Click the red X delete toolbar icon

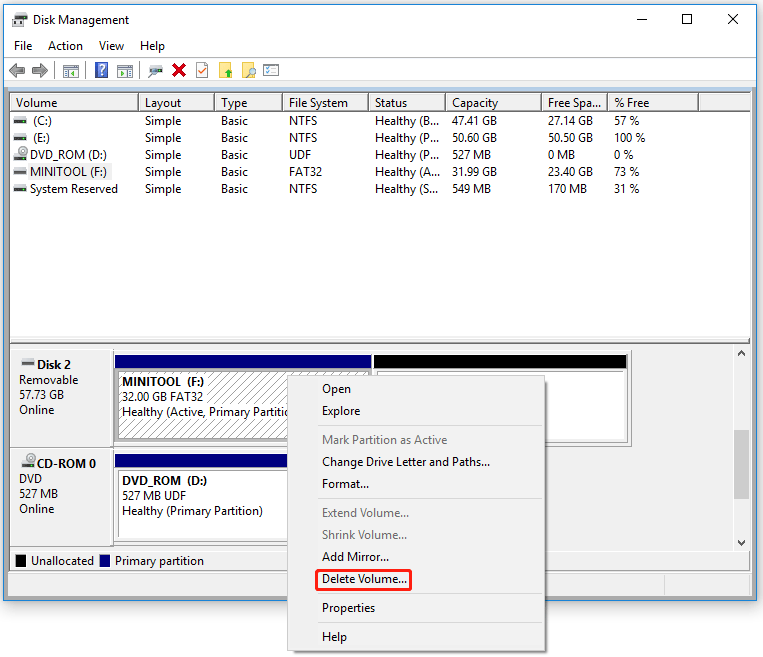[x=179, y=70]
